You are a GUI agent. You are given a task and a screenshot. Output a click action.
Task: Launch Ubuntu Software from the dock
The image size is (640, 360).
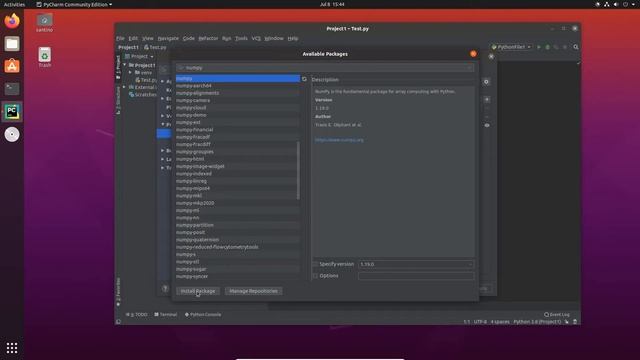click(x=12, y=66)
